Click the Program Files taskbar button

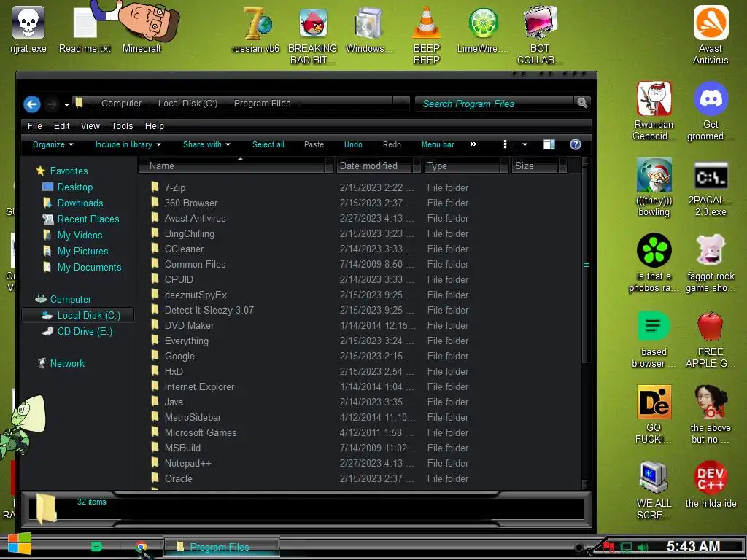click(x=222, y=547)
